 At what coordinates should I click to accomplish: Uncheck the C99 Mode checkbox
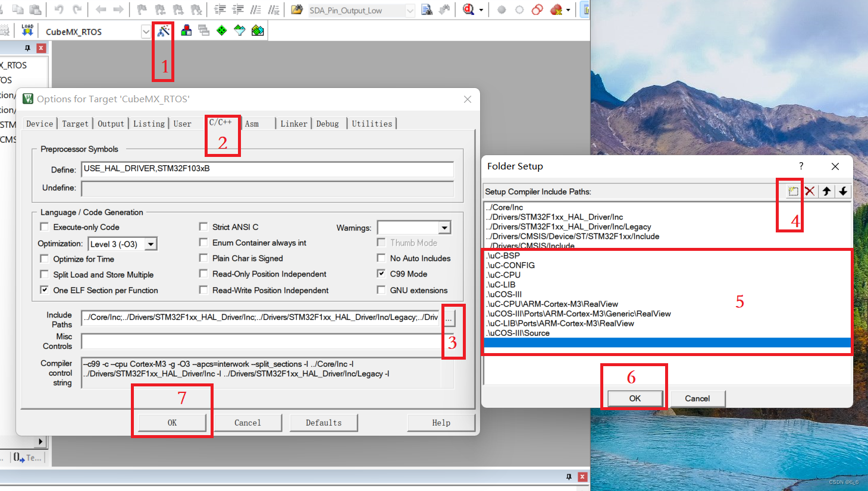point(381,273)
